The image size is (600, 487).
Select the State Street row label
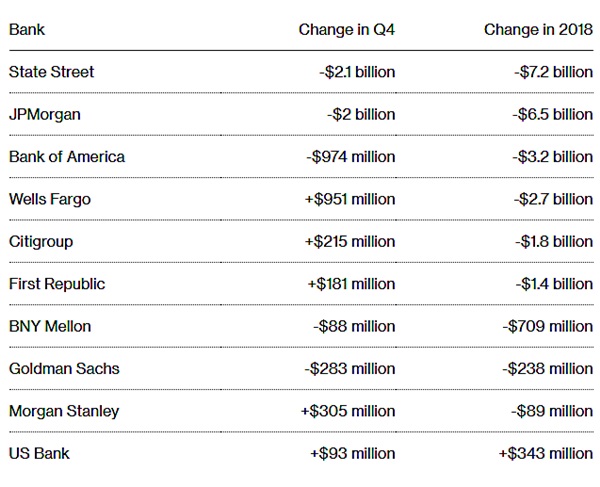[x=52, y=72]
